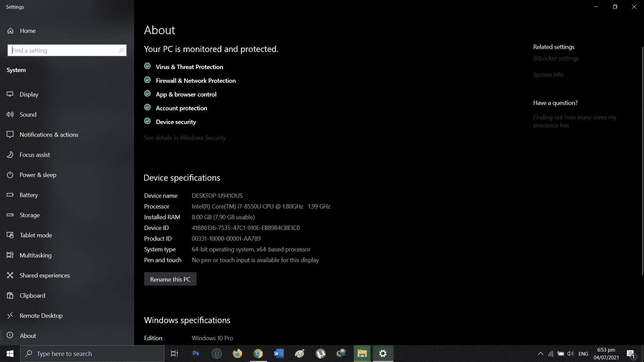This screenshot has height=362, width=644.
Task: Open See details in Windows Security link
Action: [x=185, y=138]
